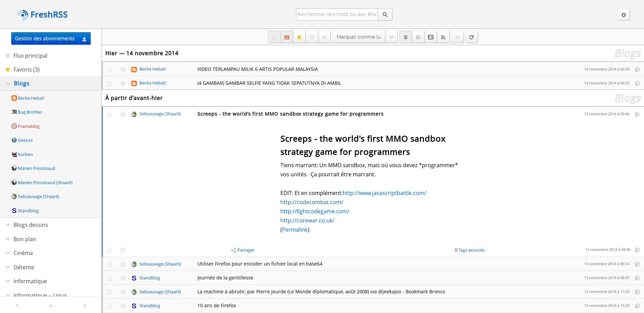Refresh feeds with the reload icon

tap(471, 37)
